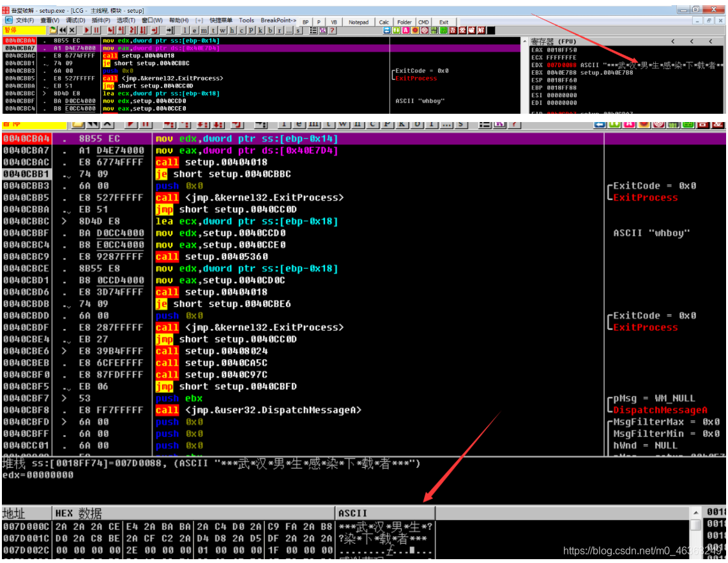Click the red '解' toolbar icon
728x563 pixels.
coord(481,30)
